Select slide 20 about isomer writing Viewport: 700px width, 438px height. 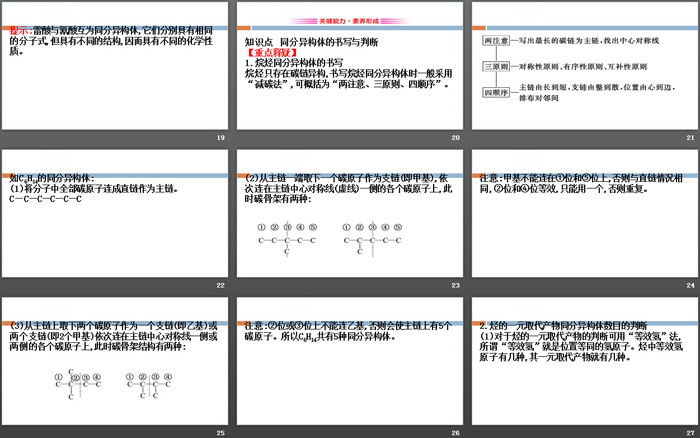[x=348, y=72]
